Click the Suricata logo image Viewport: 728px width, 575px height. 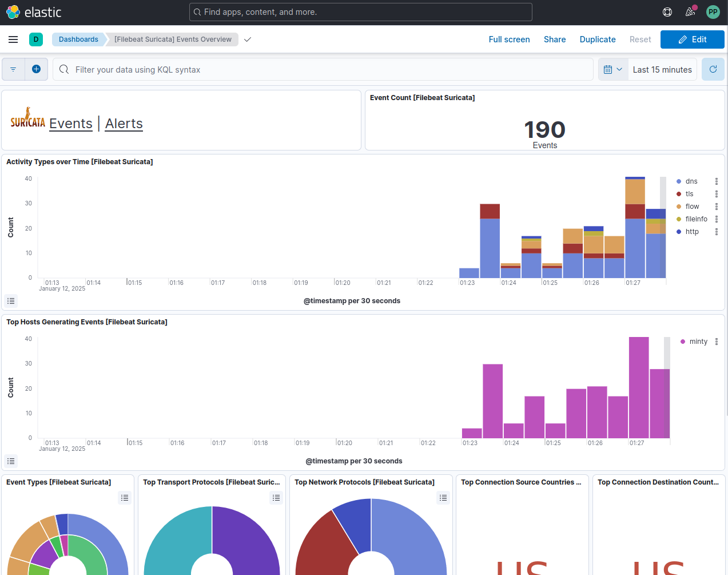click(x=27, y=117)
